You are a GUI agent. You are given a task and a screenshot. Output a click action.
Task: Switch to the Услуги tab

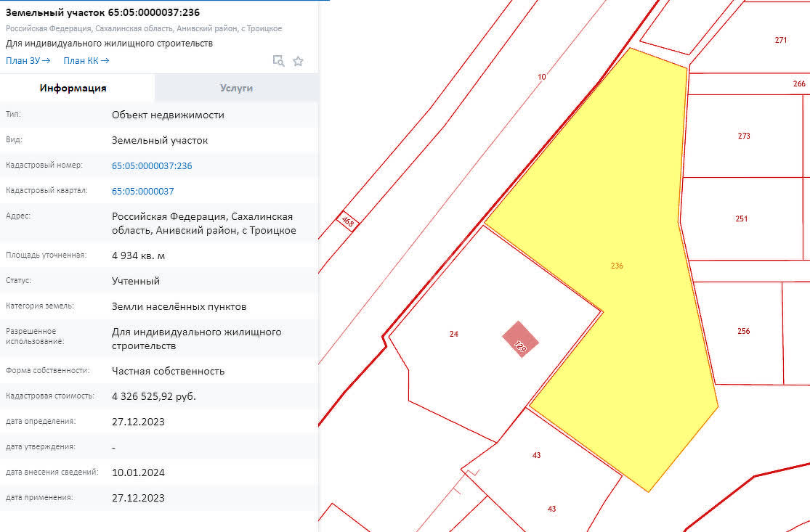coord(235,87)
